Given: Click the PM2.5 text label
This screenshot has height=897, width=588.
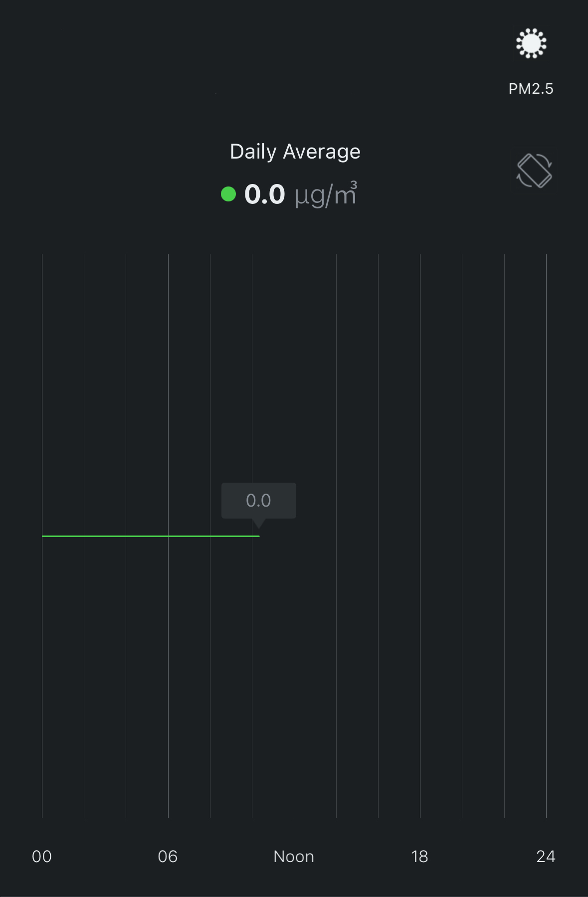Looking at the screenshot, I should pos(531,89).
